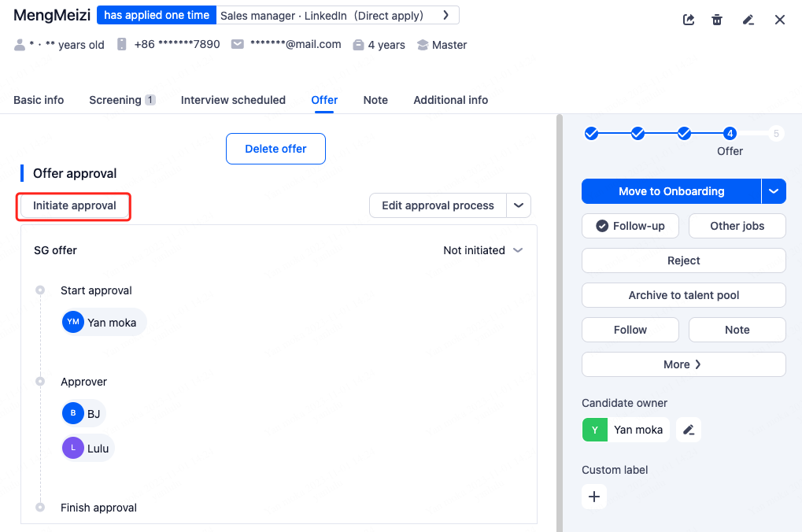
Task: Expand the Not initiated status chevron
Action: (x=518, y=250)
